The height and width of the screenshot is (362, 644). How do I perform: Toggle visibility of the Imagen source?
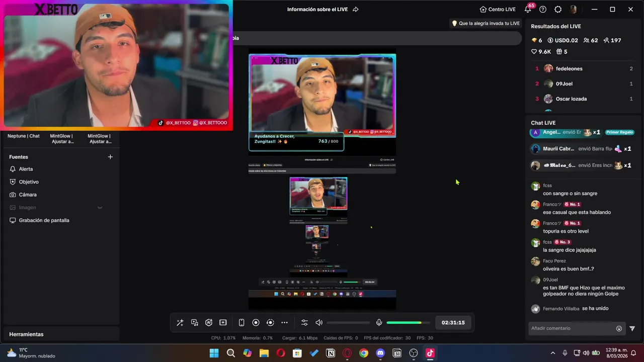pyautogui.click(x=100, y=208)
